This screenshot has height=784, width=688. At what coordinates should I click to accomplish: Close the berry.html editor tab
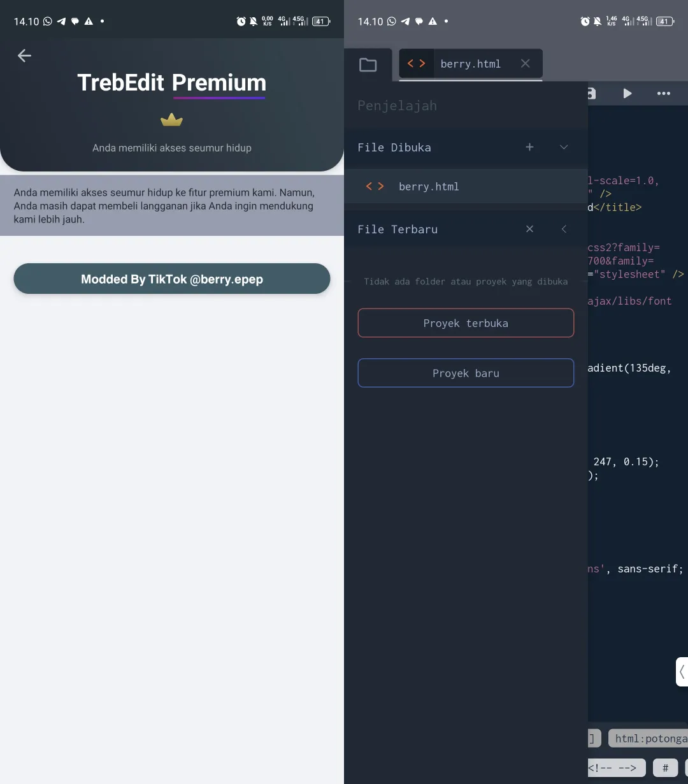click(x=525, y=64)
